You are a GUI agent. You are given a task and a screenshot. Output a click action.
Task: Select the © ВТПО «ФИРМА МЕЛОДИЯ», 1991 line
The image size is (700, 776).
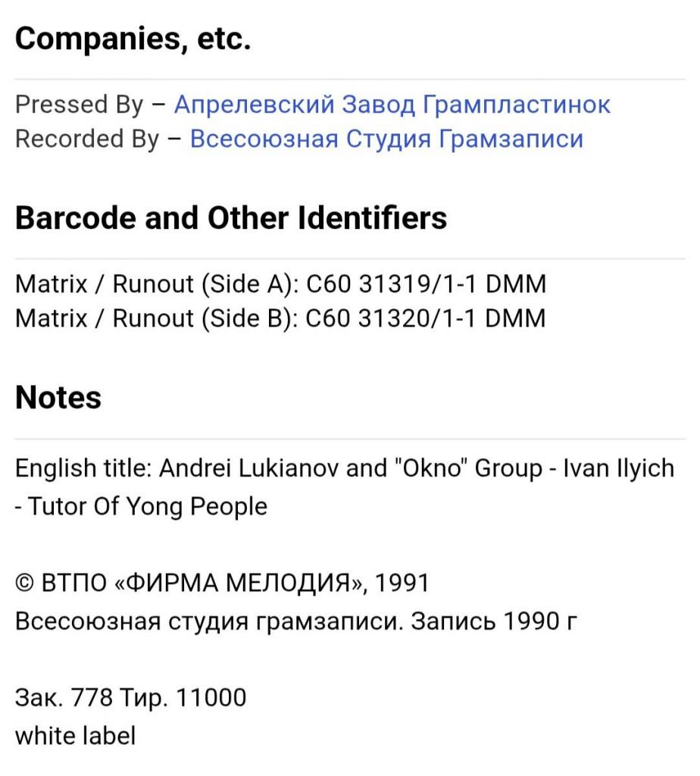coord(222,583)
